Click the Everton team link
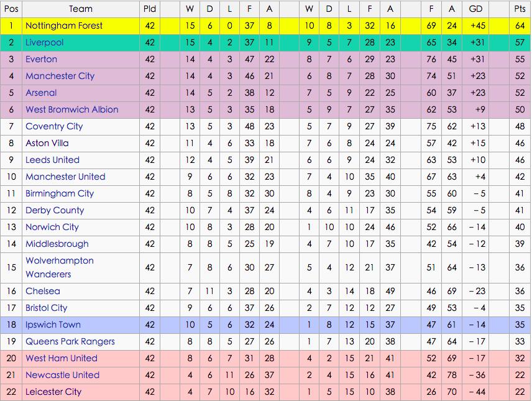Screen dimensions: 532x401 point(41,59)
